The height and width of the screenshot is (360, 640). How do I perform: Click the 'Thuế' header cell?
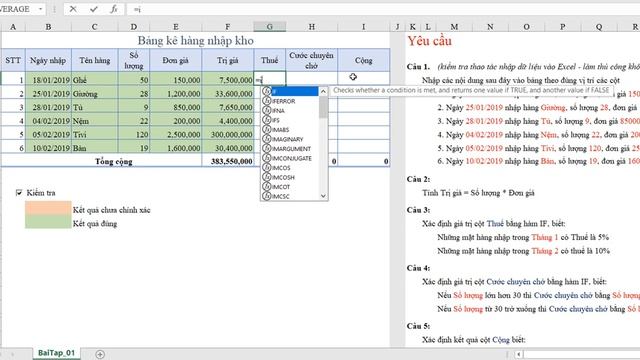click(x=269, y=60)
